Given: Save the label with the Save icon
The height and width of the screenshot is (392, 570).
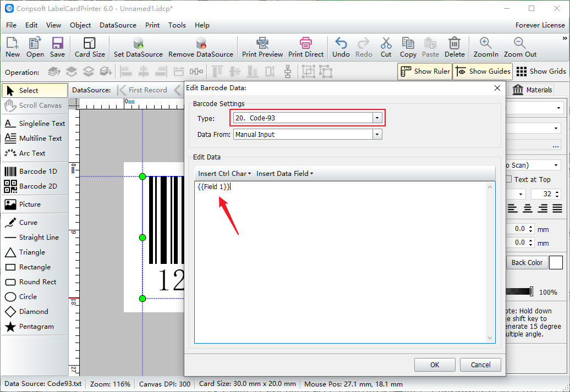Looking at the screenshot, I should pyautogui.click(x=57, y=47).
